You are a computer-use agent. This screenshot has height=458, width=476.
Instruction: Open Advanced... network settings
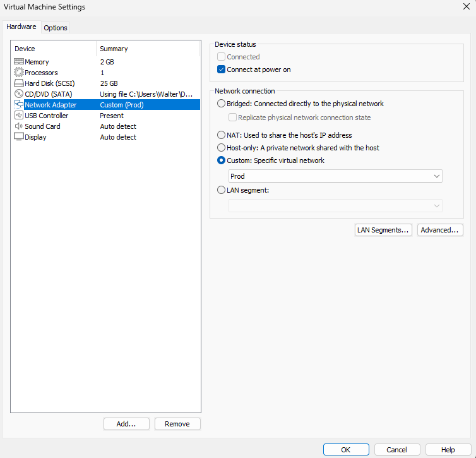(x=440, y=230)
